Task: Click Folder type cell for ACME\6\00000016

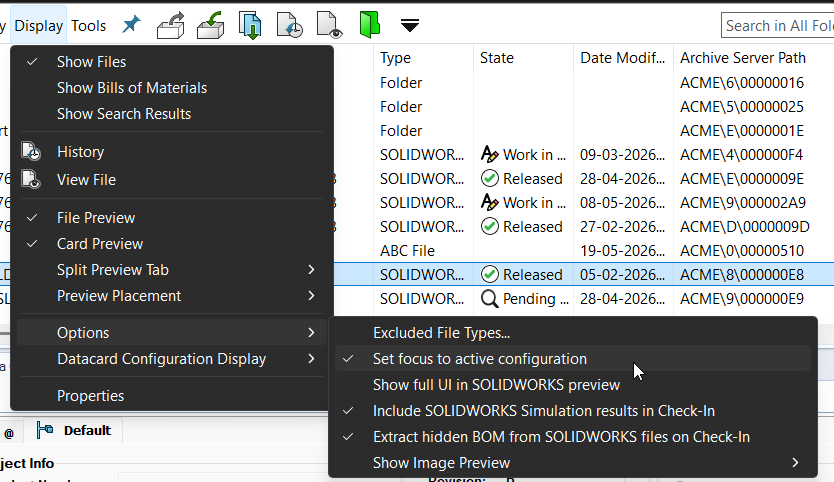Action: coord(401,83)
